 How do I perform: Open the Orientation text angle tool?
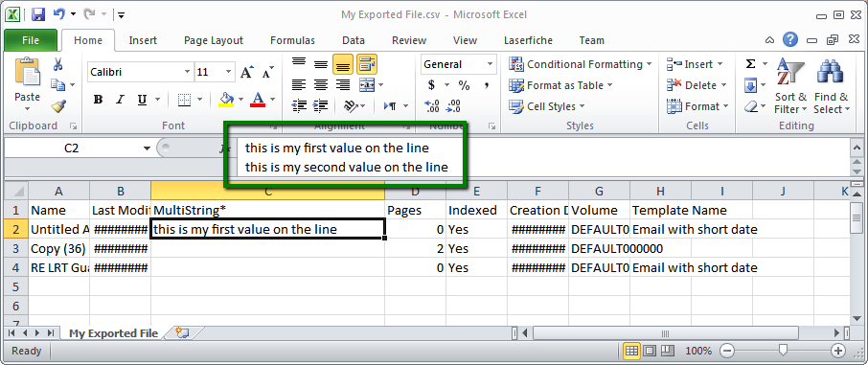point(351,105)
